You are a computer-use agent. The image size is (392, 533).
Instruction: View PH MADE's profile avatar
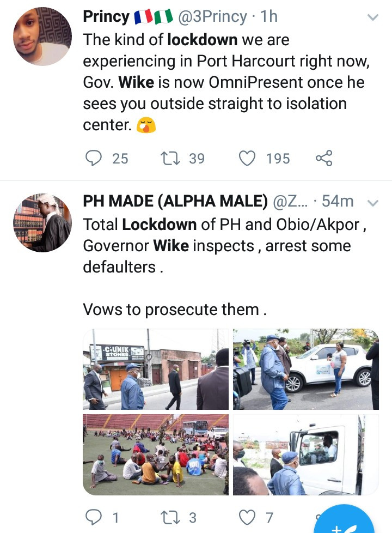tap(42, 223)
